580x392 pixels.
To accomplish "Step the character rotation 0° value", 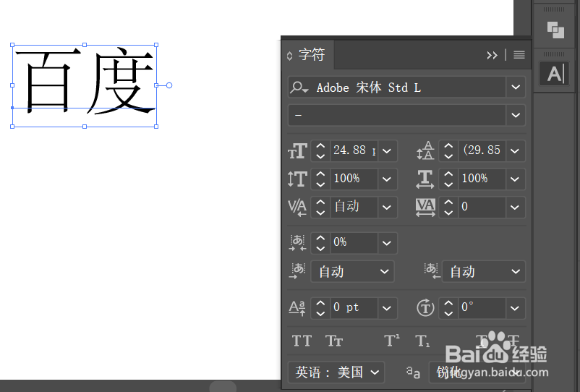I will pos(448,308).
